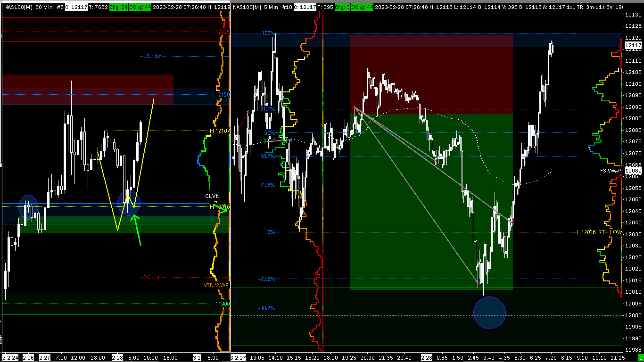The height and width of the screenshot is (362, 644).
Task: Click the 3-1 date on the time axis
Action: (x=197, y=358)
